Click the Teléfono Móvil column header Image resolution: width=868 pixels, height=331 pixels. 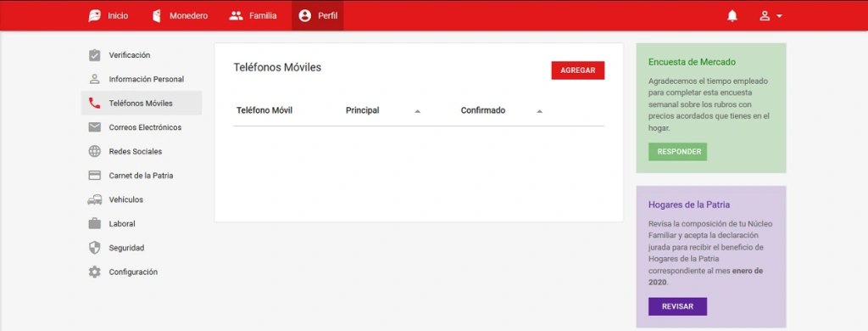tap(264, 110)
